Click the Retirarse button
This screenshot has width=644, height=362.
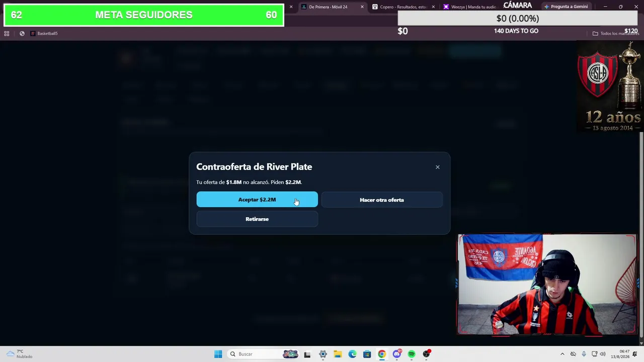click(257, 219)
